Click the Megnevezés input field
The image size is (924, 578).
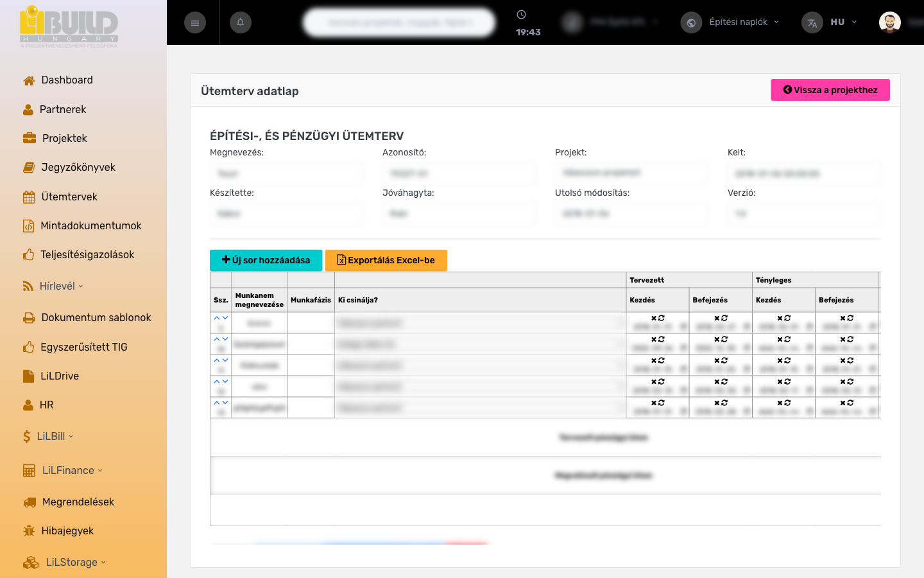click(x=287, y=173)
